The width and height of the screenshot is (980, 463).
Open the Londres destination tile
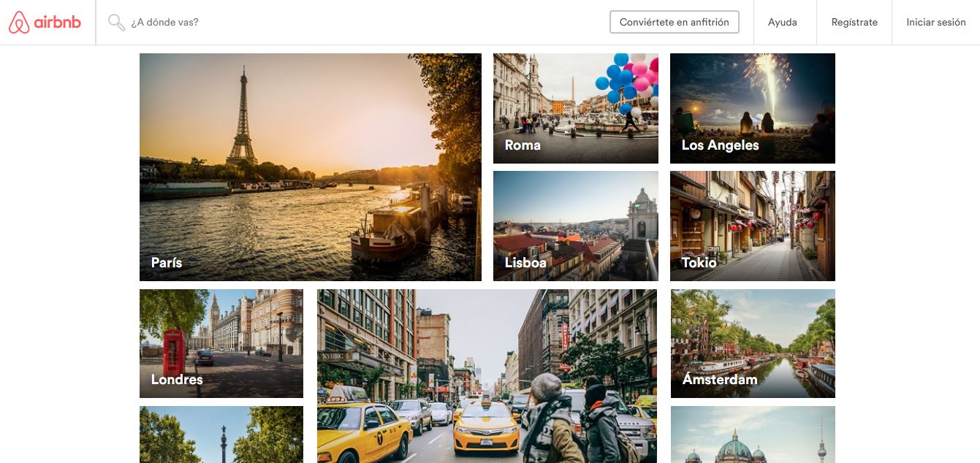click(x=221, y=343)
